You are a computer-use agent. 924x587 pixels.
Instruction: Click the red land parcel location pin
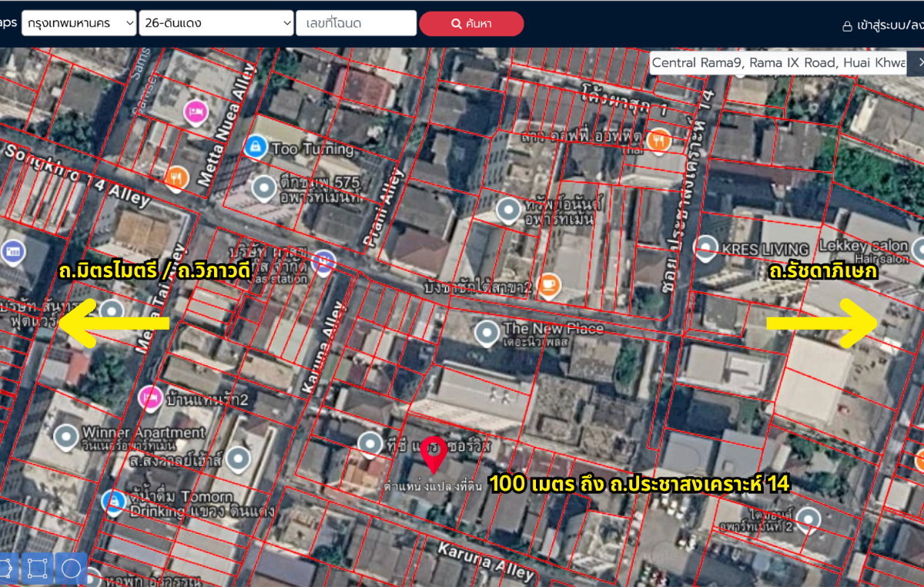pos(434,455)
